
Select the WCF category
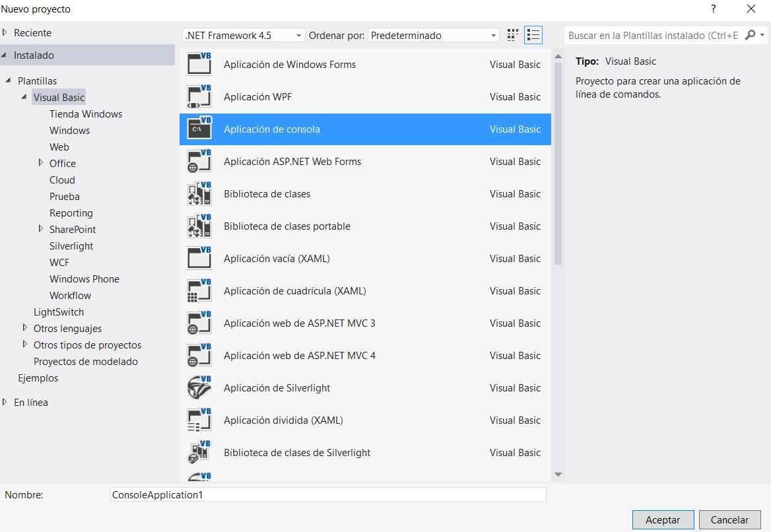pos(59,263)
